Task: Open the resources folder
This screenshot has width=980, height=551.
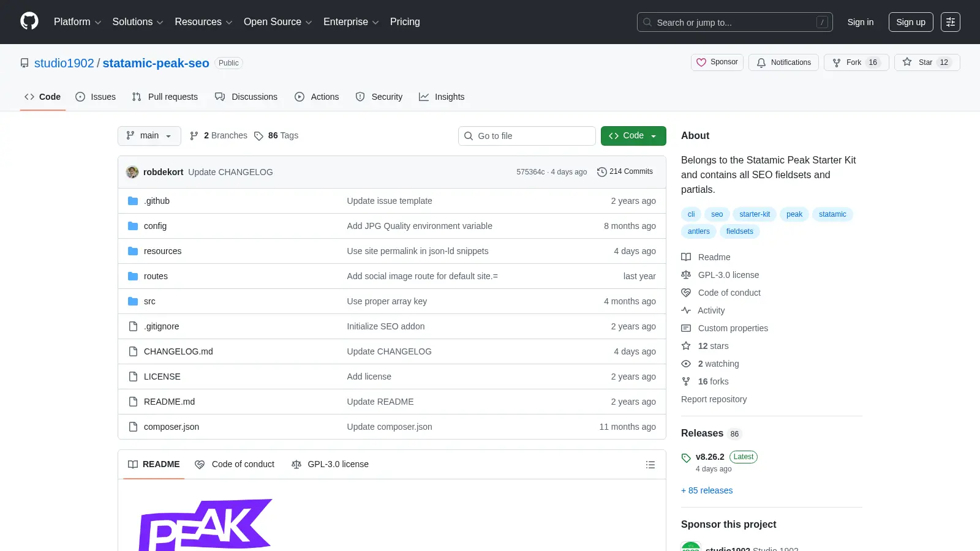Action: pos(162,251)
